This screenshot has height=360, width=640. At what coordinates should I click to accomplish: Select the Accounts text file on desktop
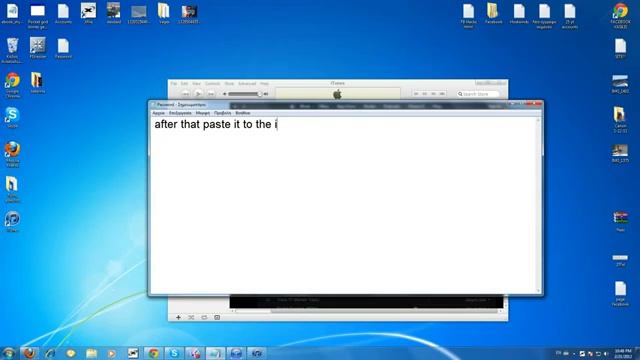(x=63, y=14)
